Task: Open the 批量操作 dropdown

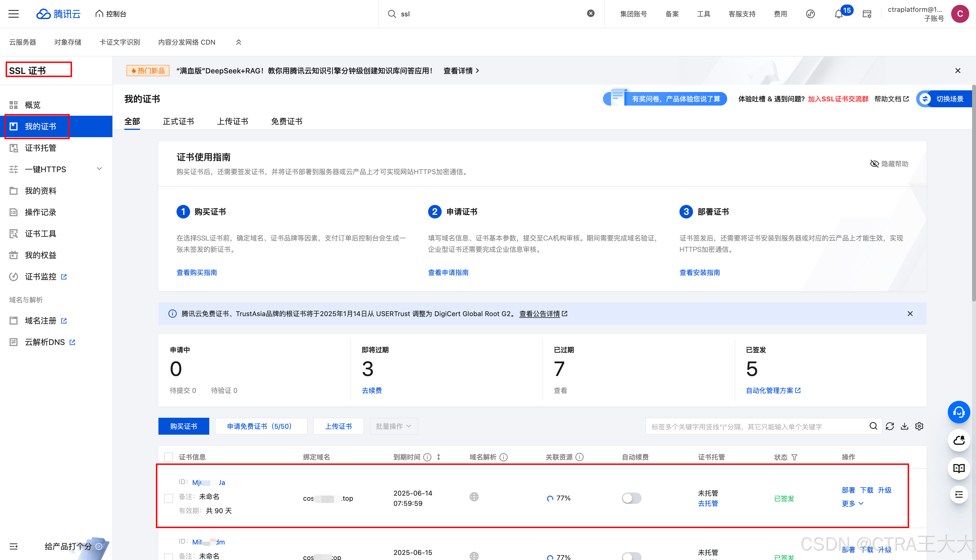Action: pos(393,426)
